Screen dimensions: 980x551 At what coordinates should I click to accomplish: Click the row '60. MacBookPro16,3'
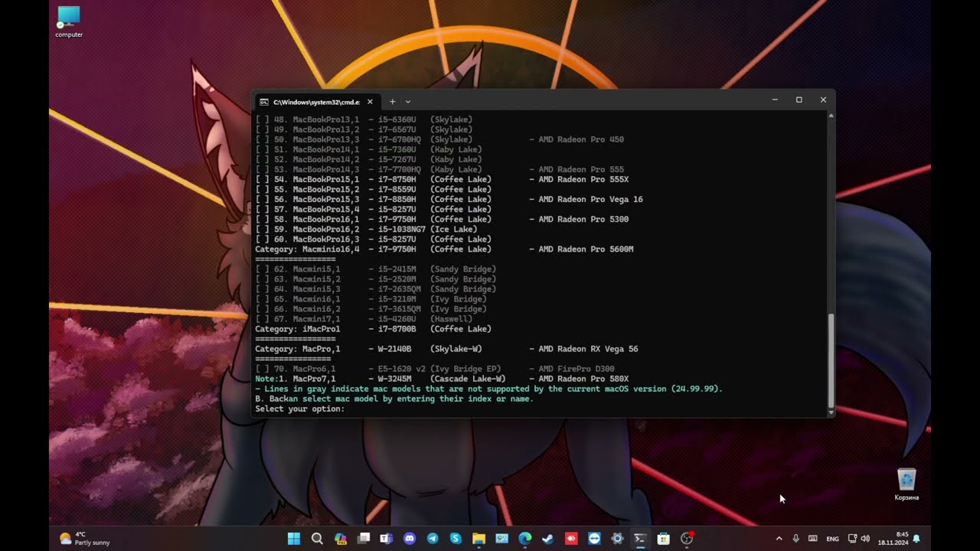[x=373, y=239]
